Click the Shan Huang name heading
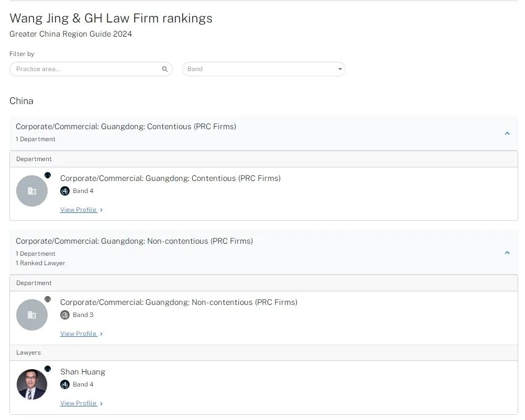525x420 pixels. (x=83, y=372)
